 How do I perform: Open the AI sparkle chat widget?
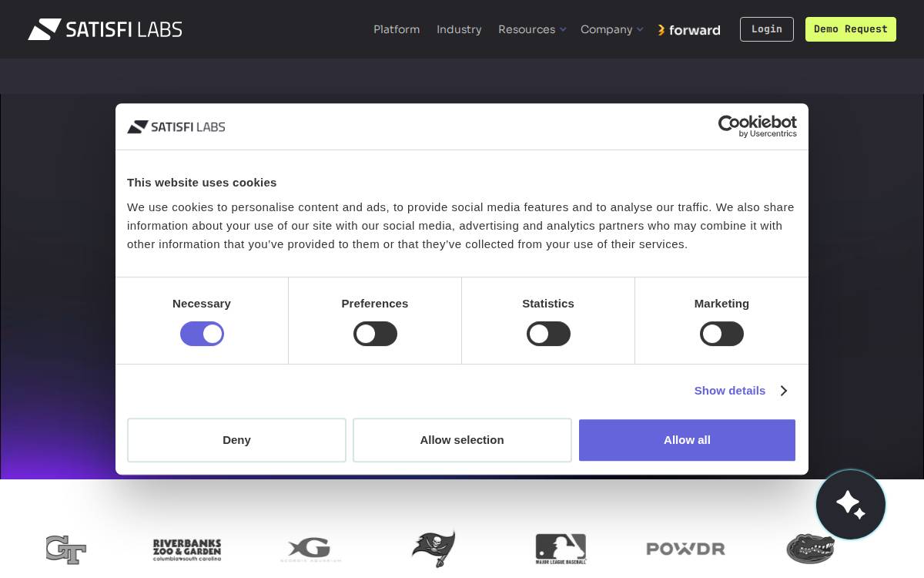851,505
